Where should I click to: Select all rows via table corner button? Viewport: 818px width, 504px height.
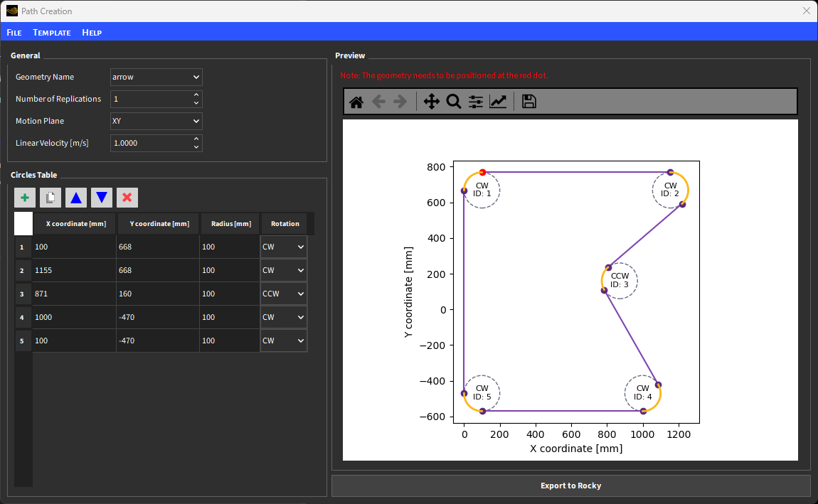23,224
